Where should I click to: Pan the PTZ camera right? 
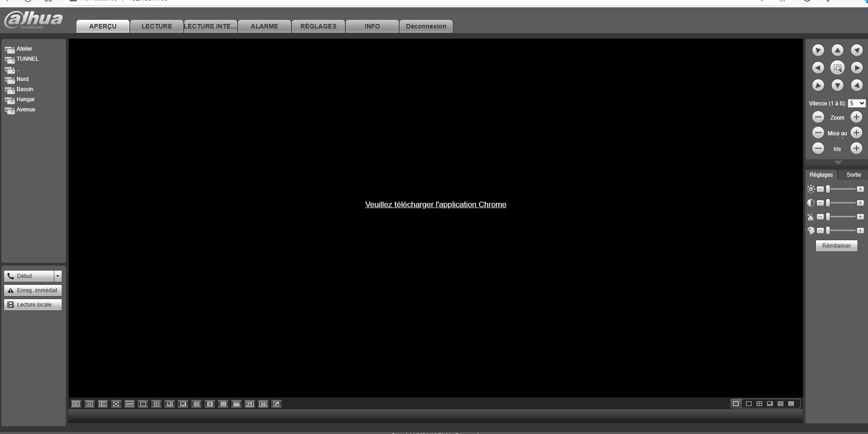pos(856,68)
